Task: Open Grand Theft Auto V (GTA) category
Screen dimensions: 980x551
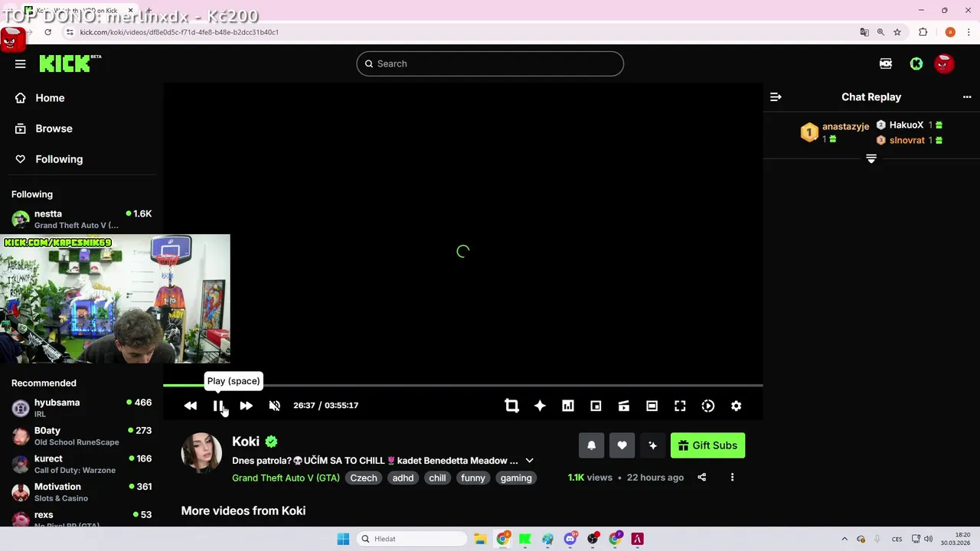Action: [286, 478]
